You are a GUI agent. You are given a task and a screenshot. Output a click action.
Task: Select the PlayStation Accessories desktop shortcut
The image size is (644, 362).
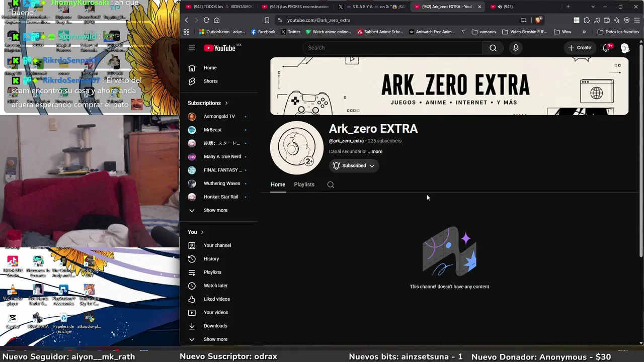[x=63, y=295]
